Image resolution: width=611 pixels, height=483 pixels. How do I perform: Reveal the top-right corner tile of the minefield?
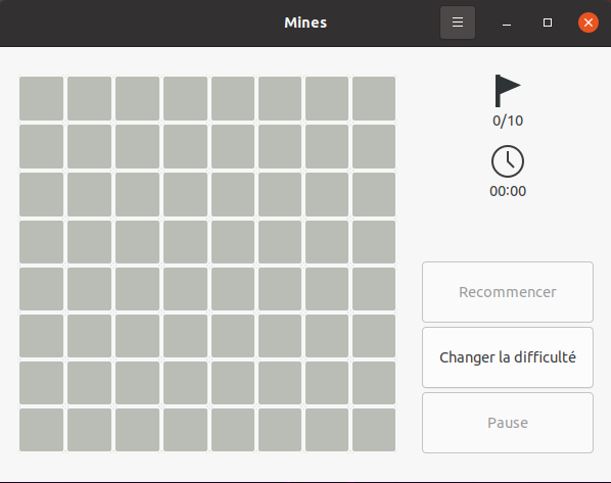pos(374,98)
